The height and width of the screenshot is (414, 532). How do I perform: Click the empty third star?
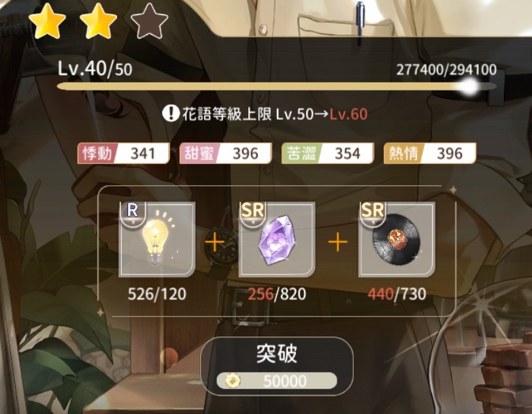(149, 21)
